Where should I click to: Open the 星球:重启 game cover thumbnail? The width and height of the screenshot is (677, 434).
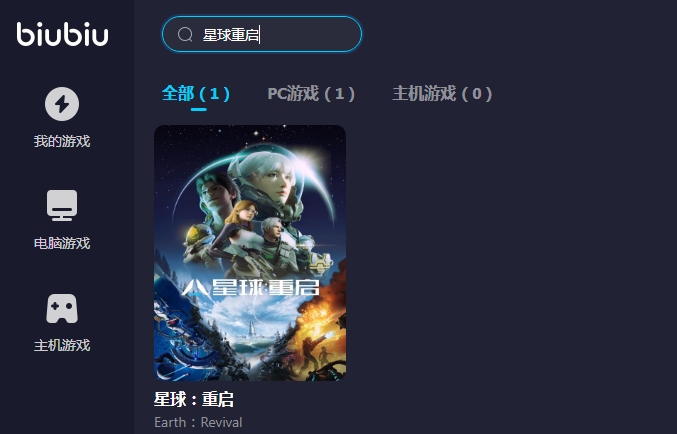click(x=250, y=253)
